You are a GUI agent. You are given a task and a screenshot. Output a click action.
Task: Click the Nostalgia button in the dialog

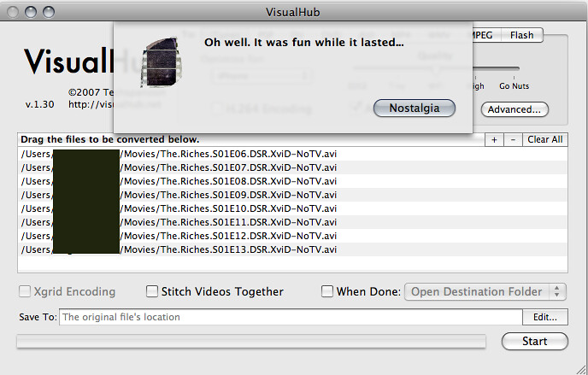pyautogui.click(x=415, y=108)
